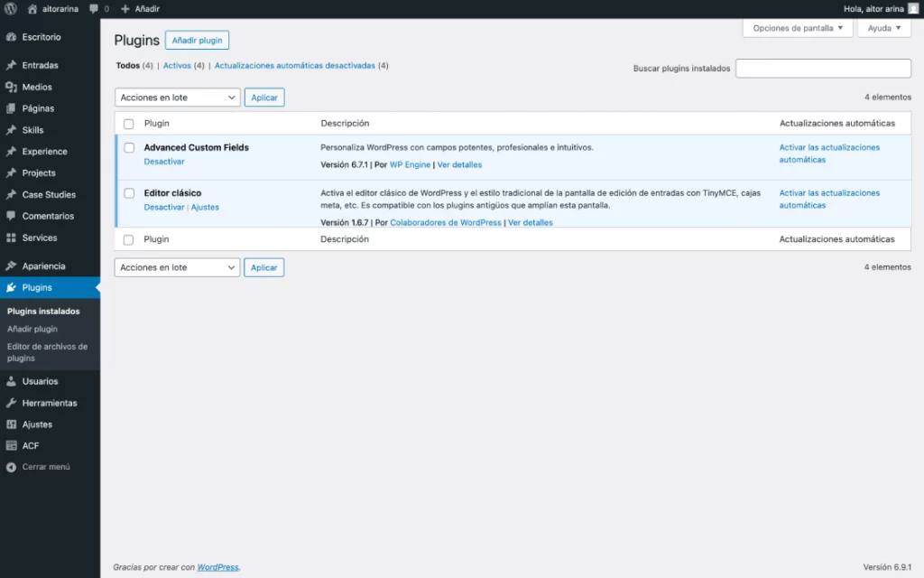Select the Medios sidebar icon

(11, 87)
